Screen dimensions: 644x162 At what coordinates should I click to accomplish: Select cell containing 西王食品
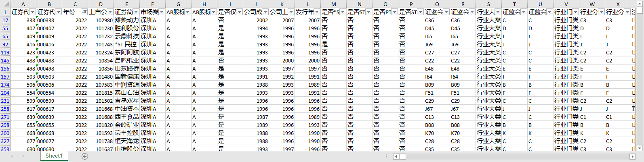(127, 117)
